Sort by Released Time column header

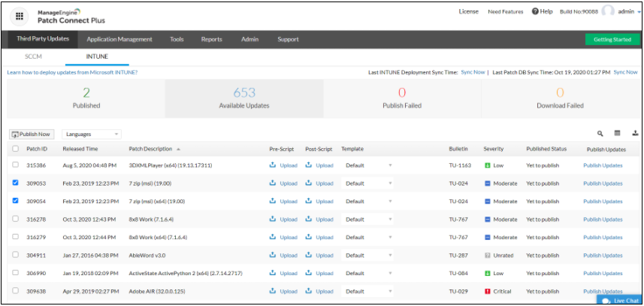pos(80,149)
